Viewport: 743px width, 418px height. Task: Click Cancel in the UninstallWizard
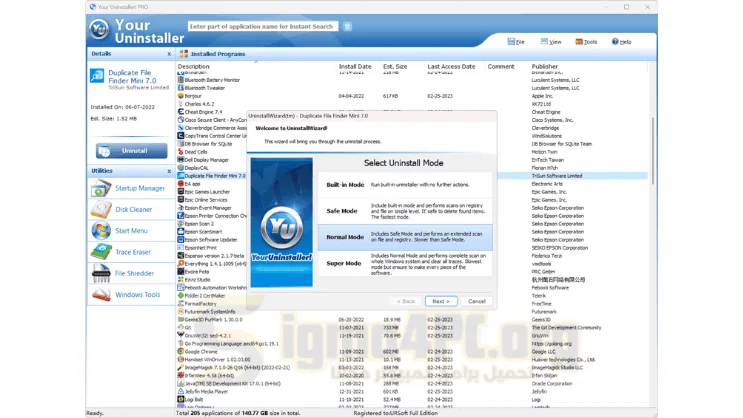(x=477, y=301)
